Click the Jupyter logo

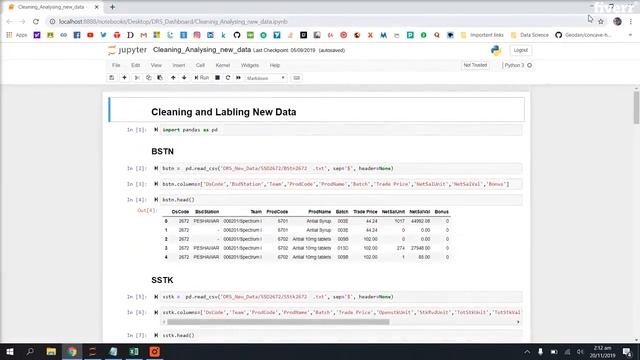click(127, 50)
